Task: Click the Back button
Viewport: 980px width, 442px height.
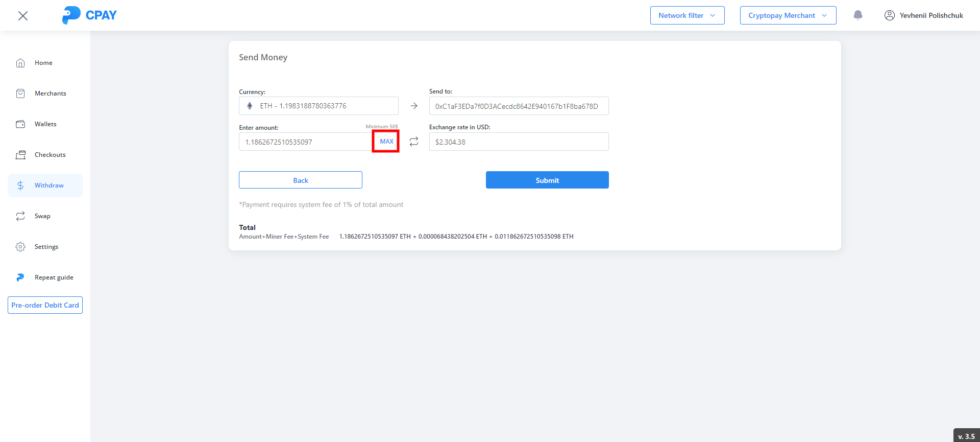Action: [300, 180]
